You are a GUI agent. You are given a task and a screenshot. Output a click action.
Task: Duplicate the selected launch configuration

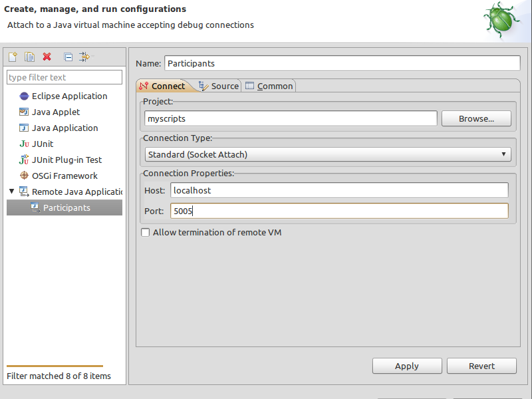tap(29, 57)
